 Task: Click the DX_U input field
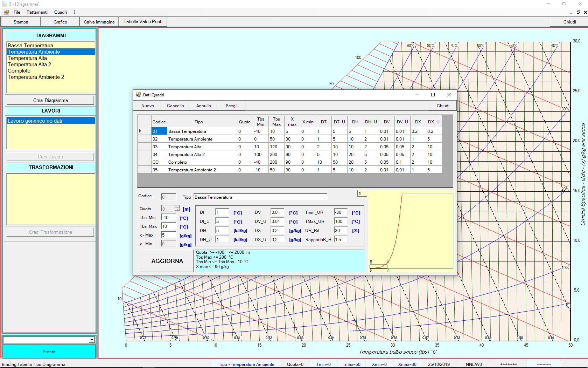[277, 239]
